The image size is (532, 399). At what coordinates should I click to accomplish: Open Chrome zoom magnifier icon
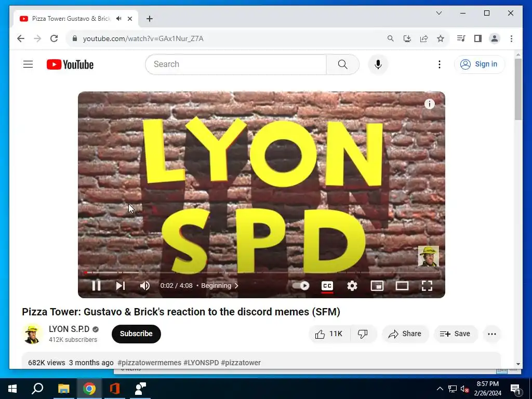click(x=391, y=38)
